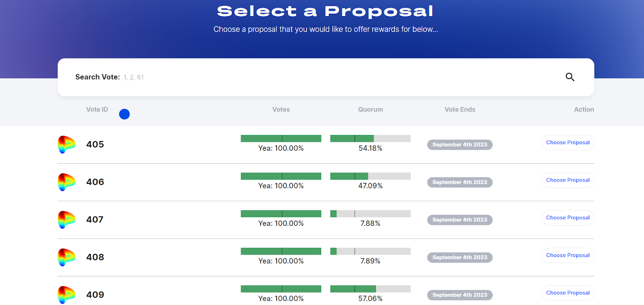Choose Proposal for vote 406
Viewport: 644px width, 305px height.
[x=568, y=180]
